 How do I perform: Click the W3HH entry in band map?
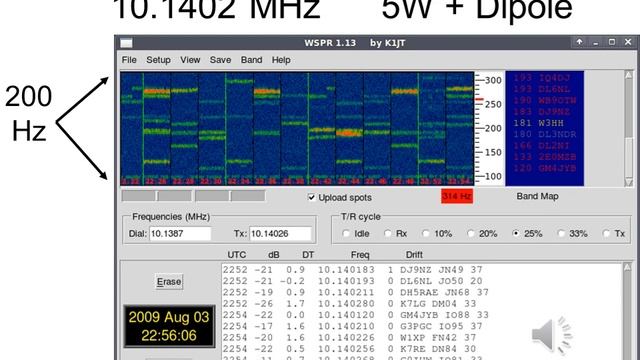click(539, 123)
